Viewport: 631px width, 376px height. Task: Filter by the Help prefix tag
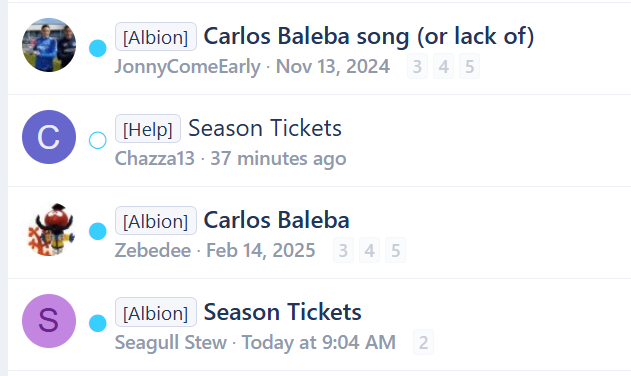point(148,129)
